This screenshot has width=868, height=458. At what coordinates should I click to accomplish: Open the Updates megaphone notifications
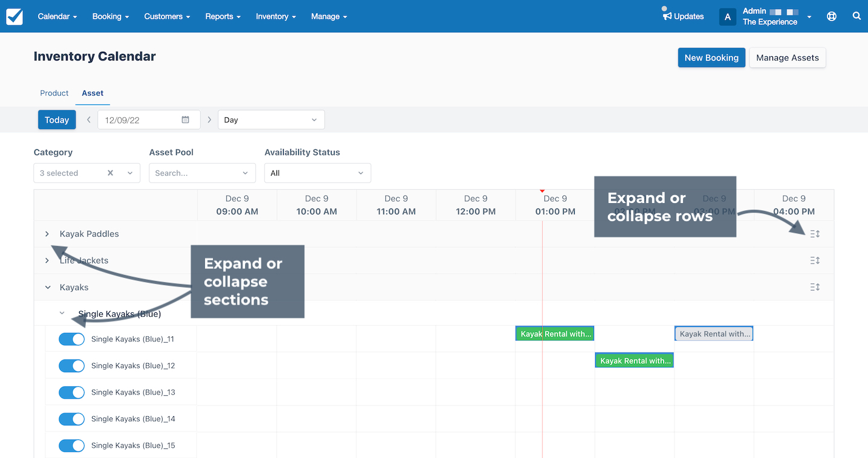684,16
